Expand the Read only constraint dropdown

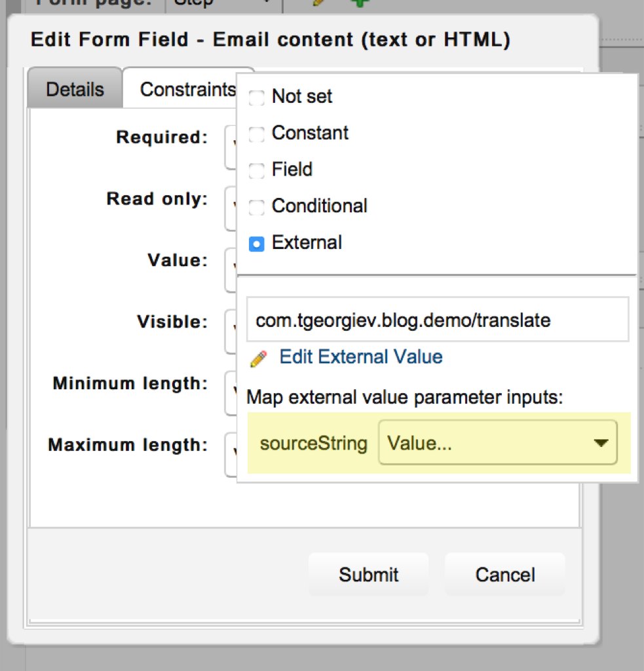tap(231, 208)
